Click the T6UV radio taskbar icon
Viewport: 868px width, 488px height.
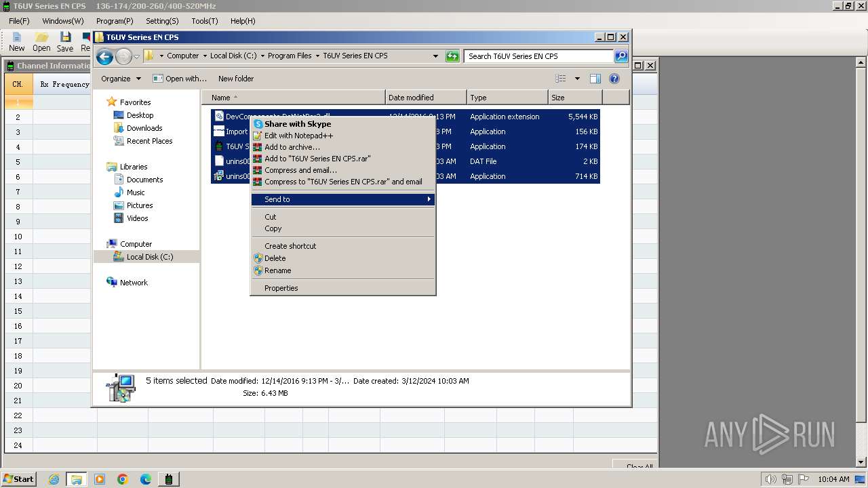click(x=169, y=479)
